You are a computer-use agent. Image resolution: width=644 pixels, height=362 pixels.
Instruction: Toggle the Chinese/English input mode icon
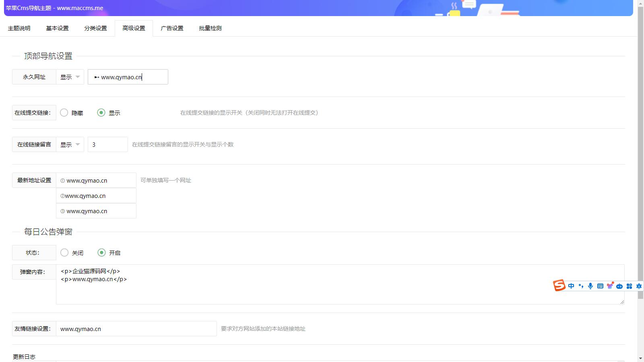pos(571,286)
